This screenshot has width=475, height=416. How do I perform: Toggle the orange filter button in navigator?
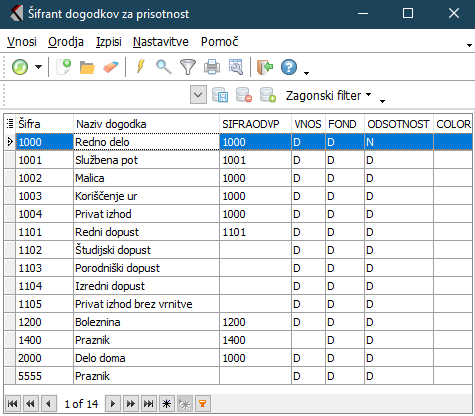coord(202,404)
